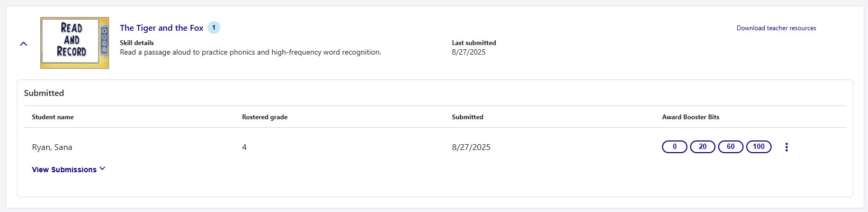Image resolution: width=868 pixels, height=212 pixels.
Task: Open the three-dot more options menu
Action: 786,147
